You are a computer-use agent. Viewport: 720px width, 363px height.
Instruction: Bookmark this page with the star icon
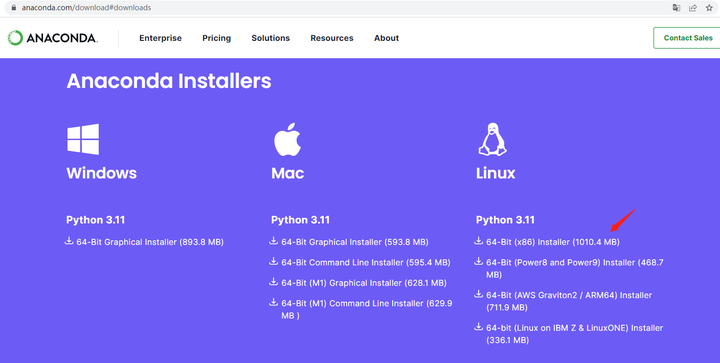tap(709, 7)
